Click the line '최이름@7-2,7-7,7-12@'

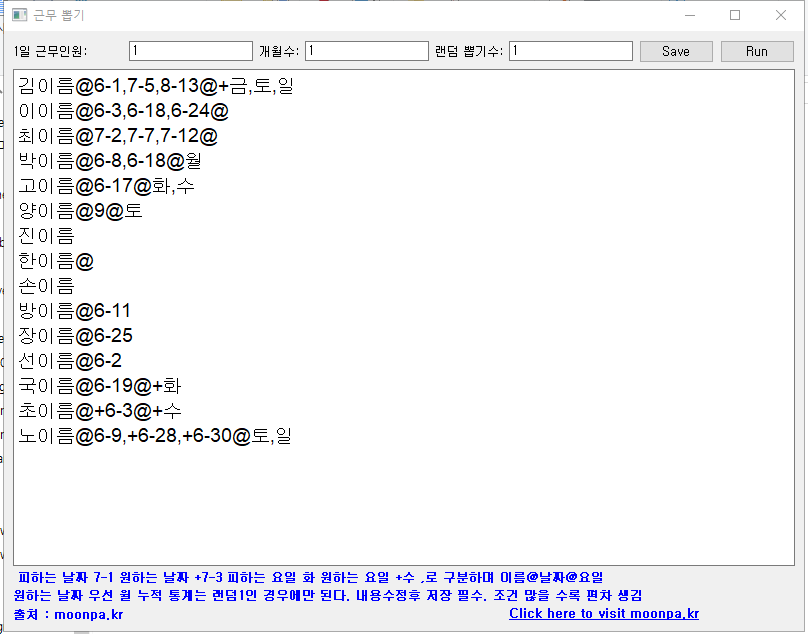(118, 136)
